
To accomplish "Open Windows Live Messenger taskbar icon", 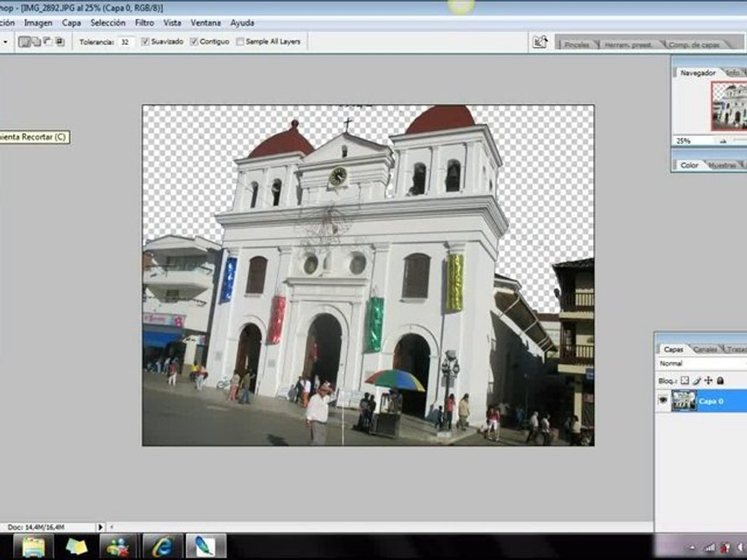I will coord(118,547).
